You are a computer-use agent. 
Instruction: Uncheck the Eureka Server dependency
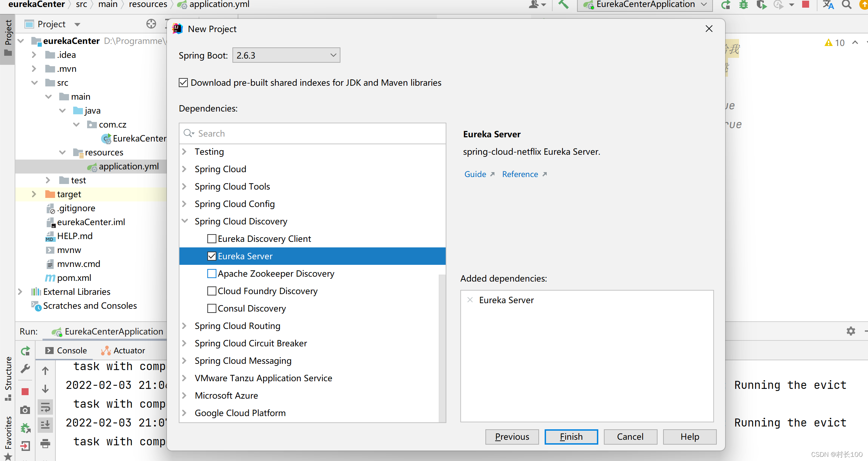point(212,256)
